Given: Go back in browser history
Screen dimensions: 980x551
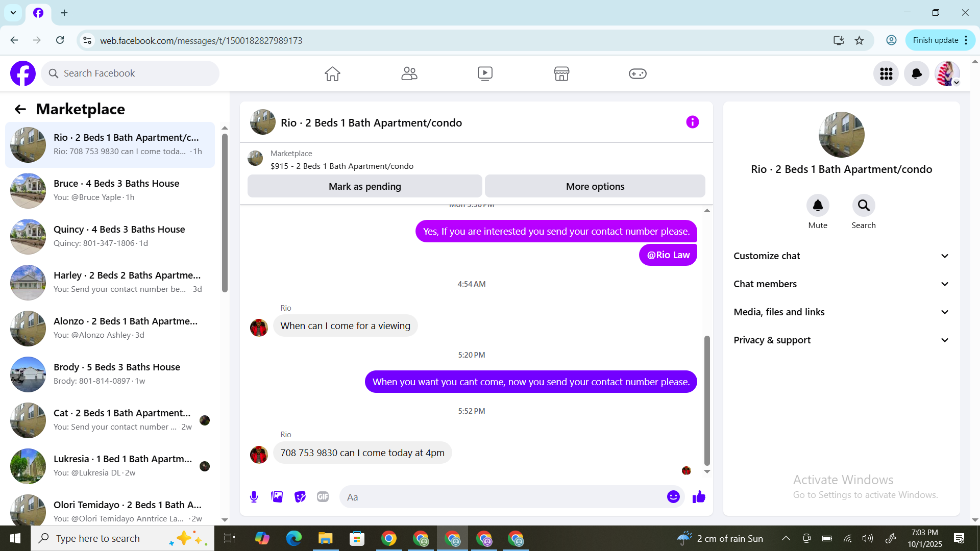Looking at the screenshot, I should 14,40.
